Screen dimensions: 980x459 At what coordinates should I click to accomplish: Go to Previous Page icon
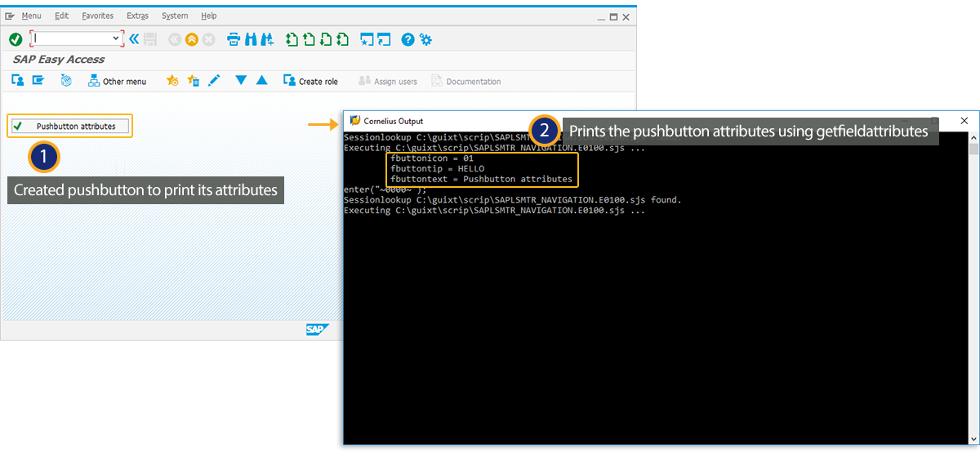[309, 38]
